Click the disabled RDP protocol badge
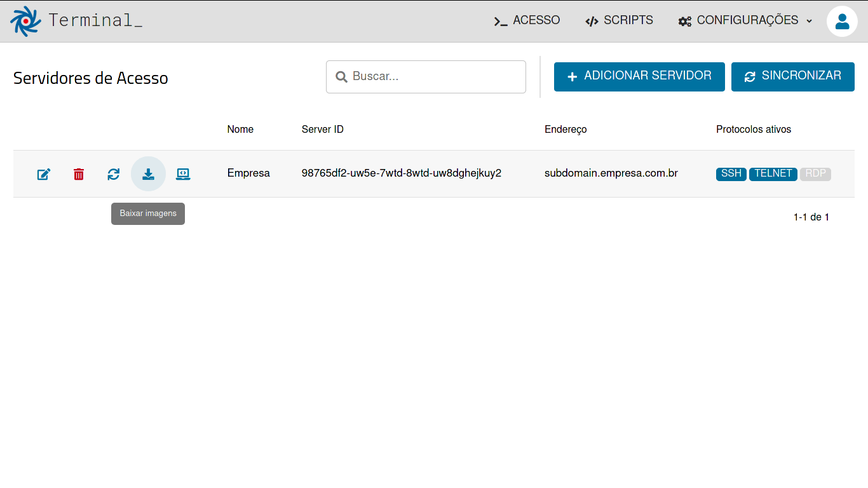This screenshot has width=868, height=488. point(816,173)
